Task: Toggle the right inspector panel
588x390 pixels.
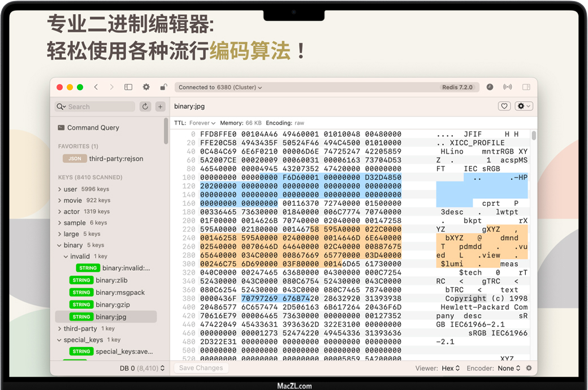Action: [526, 87]
